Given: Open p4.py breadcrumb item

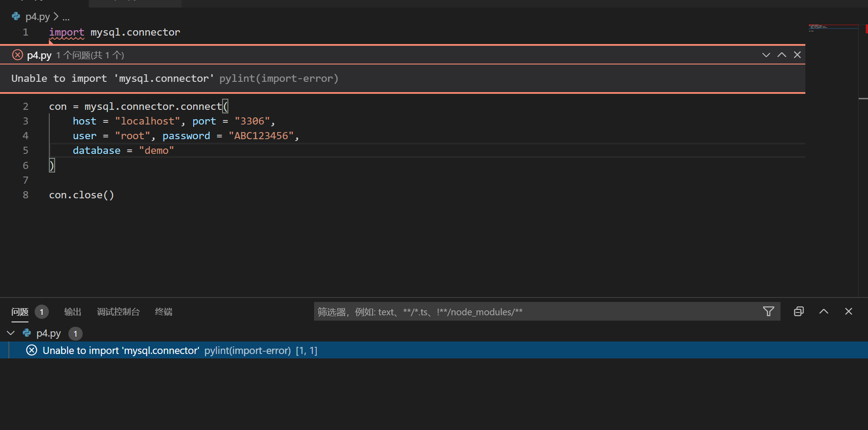Looking at the screenshot, I should coord(37,17).
